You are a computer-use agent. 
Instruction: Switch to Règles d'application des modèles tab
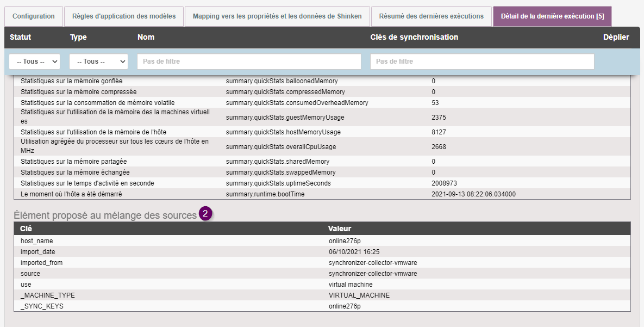pyautogui.click(x=124, y=16)
